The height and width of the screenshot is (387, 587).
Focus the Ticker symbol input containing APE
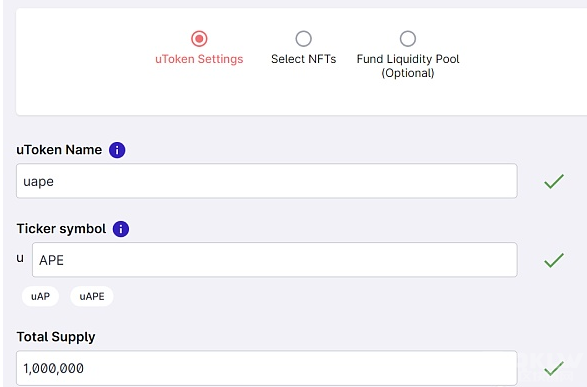coord(275,260)
